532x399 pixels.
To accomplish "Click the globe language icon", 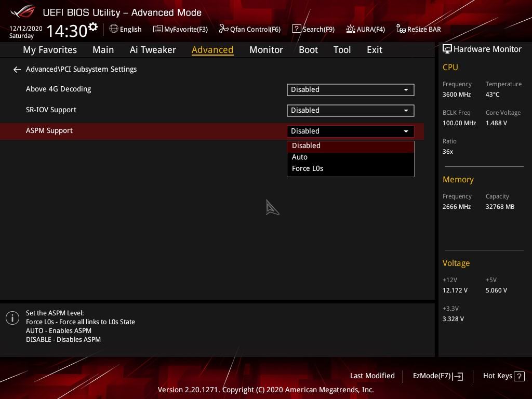I will pyautogui.click(x=114, y=29).
